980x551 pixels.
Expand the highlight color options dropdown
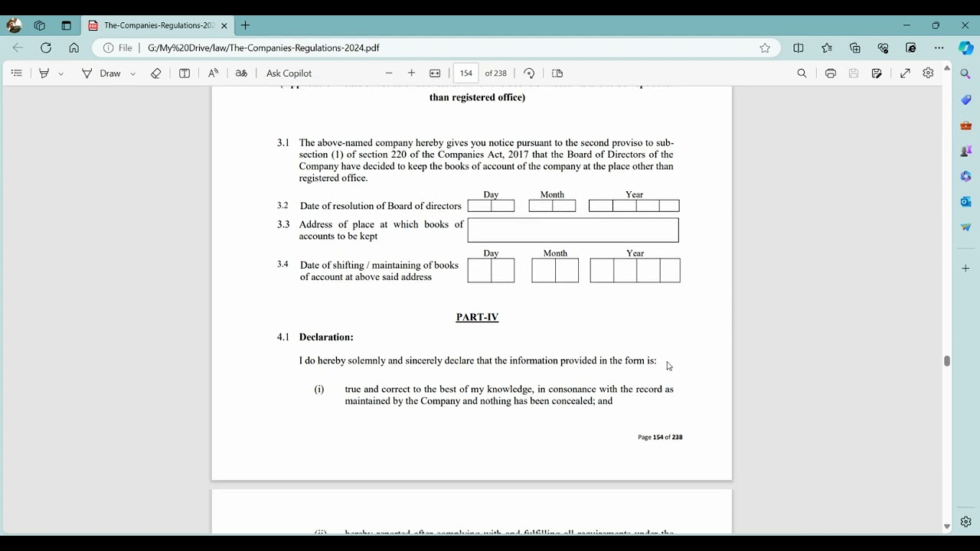pyautogui.click(x=60, y=73)
